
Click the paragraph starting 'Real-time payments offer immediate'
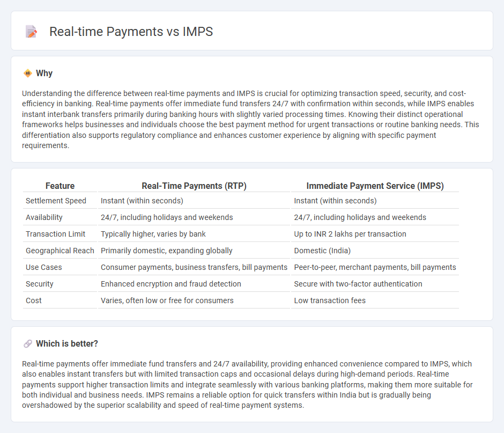tap(248, 384)
